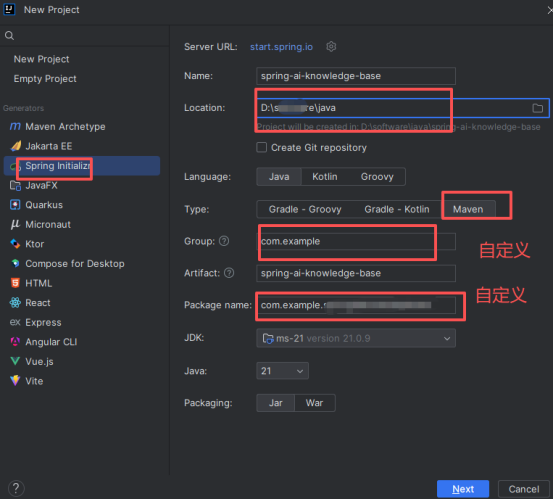Click the Vue.js icon
This screenshot has width=554, height=499.
point(15,361)
